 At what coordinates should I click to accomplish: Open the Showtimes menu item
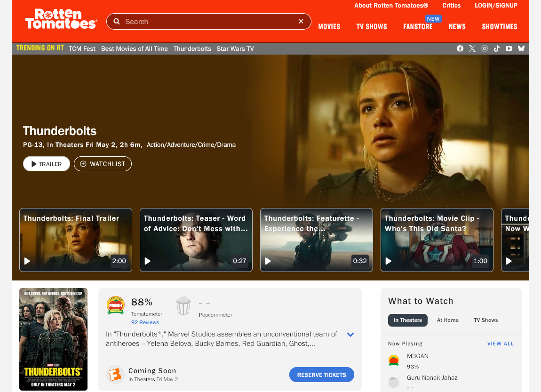tap(499, 27)
